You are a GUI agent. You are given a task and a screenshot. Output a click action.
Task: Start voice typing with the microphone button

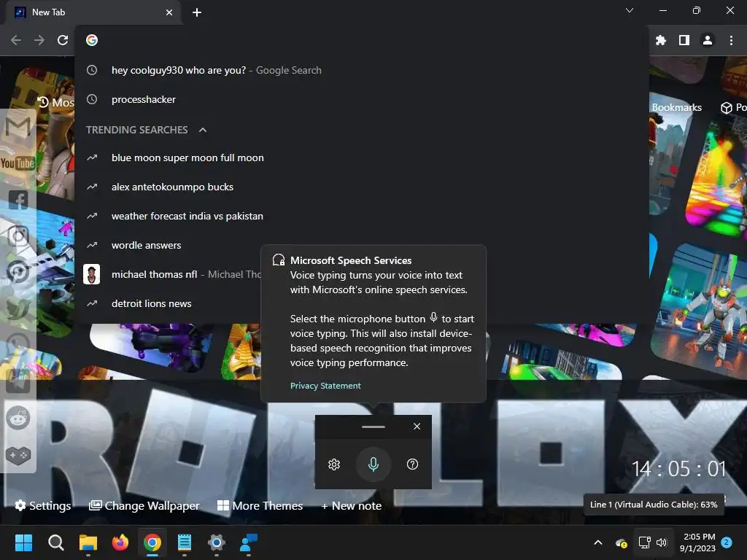pos(373,464)
